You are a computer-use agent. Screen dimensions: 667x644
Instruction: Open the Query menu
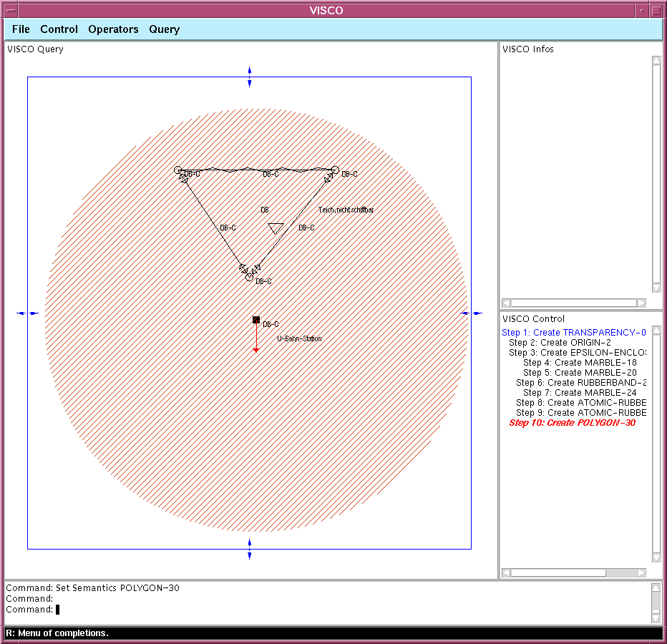pos(164,29)
